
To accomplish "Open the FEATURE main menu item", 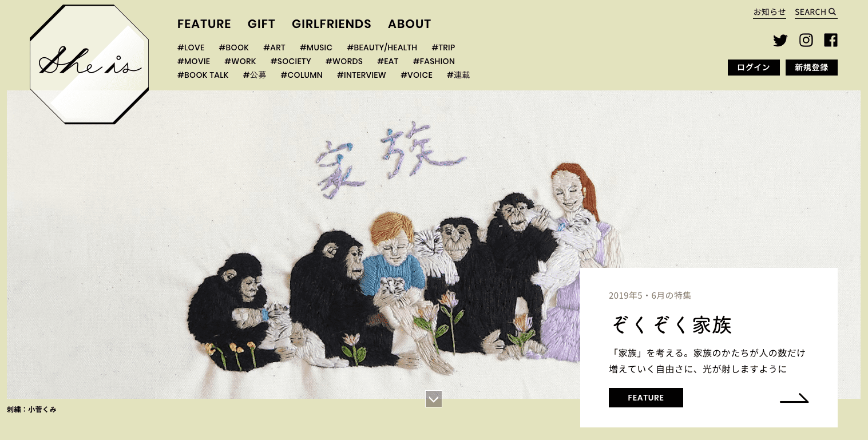I will click(204, 24).
